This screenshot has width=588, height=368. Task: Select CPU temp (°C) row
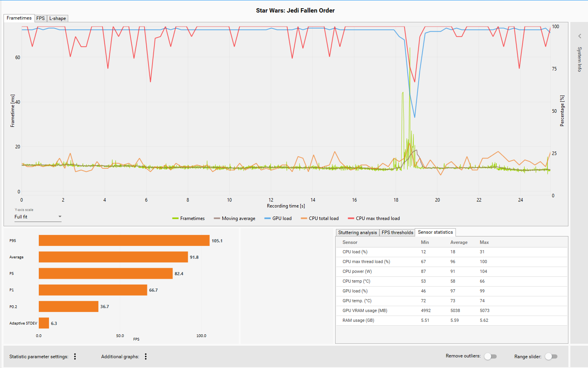click(x=452, y=281)
